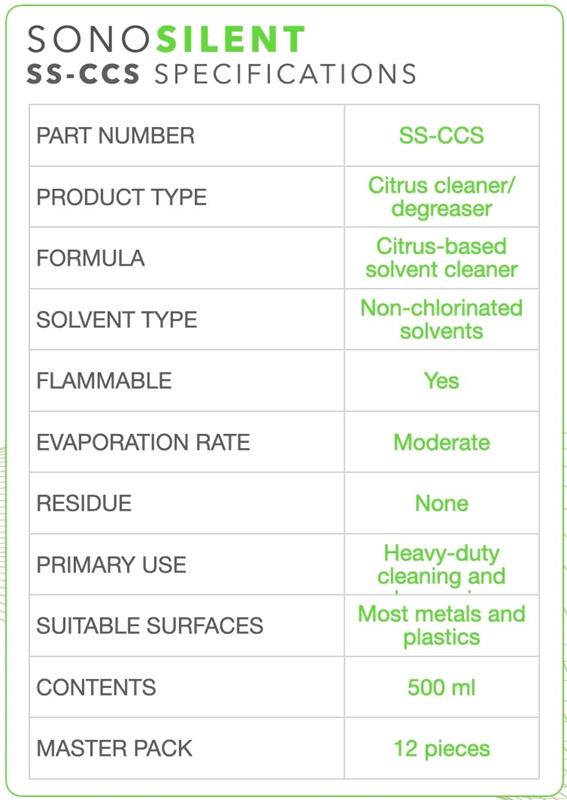Select the SOLVENT TYPE label

pos(116,320)
